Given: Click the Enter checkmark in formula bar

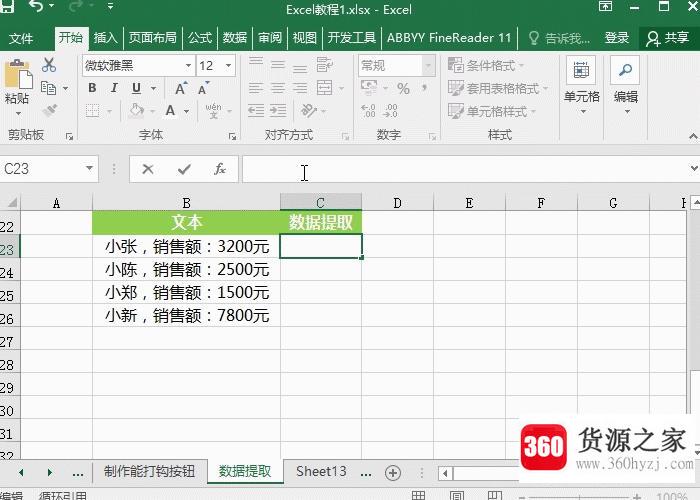Looking at the screenshot, I should click(x=184, y=169).
